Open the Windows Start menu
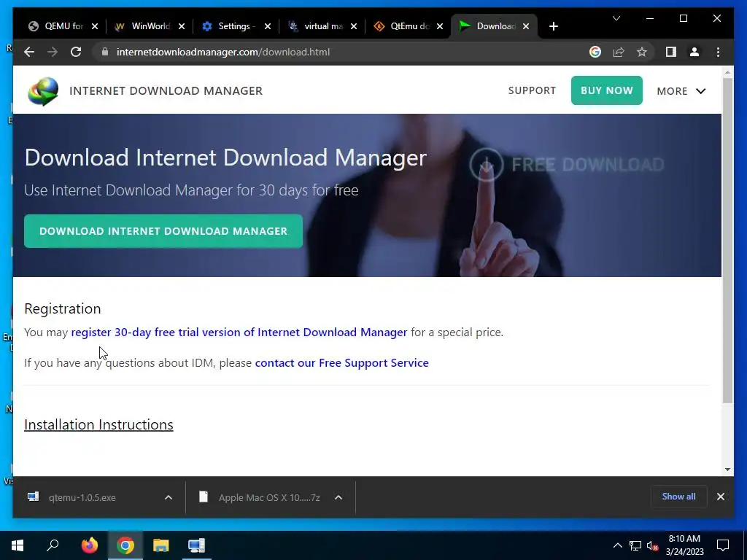 click(x=18, y=545)
